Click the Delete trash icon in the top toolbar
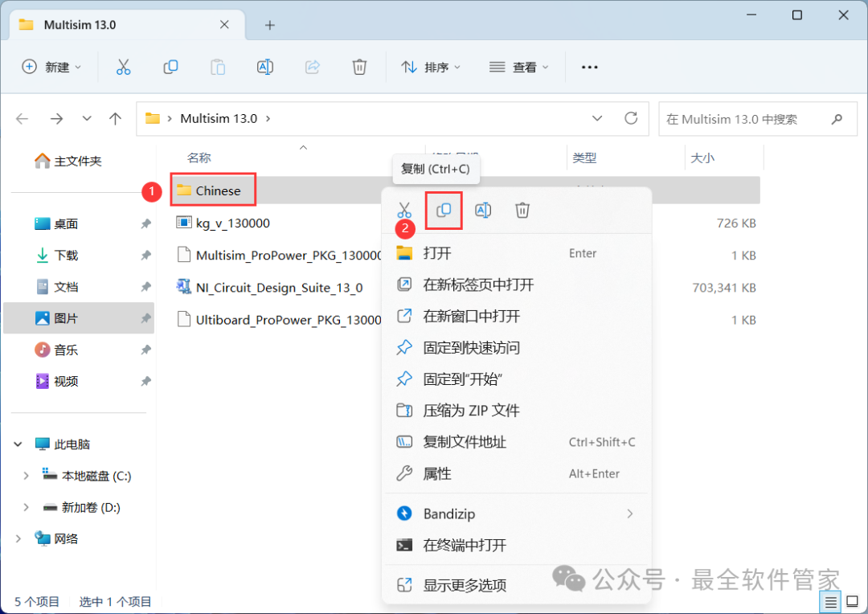This screenshot has height=614, width=868. coord(359,67)
